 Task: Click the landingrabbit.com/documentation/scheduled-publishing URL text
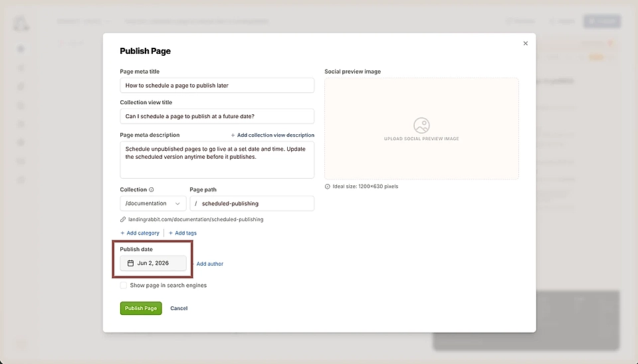click(195, 219)
